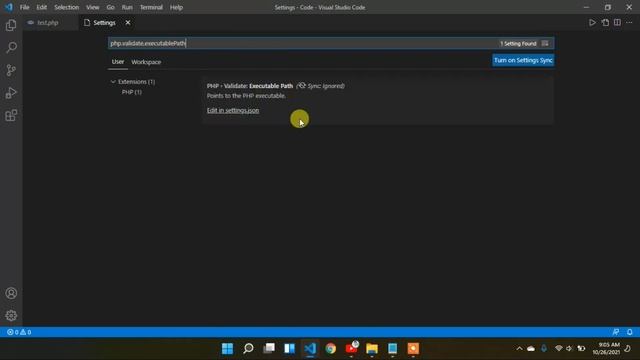Close the Settings editor tab
Image resolution: width=640 pixels, height=360 pixels.
click(128, 23)
